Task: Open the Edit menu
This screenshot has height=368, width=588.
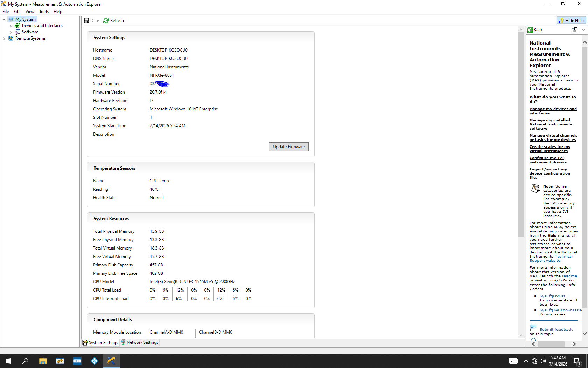Action: pyautogui.click(x=17, y=12)
